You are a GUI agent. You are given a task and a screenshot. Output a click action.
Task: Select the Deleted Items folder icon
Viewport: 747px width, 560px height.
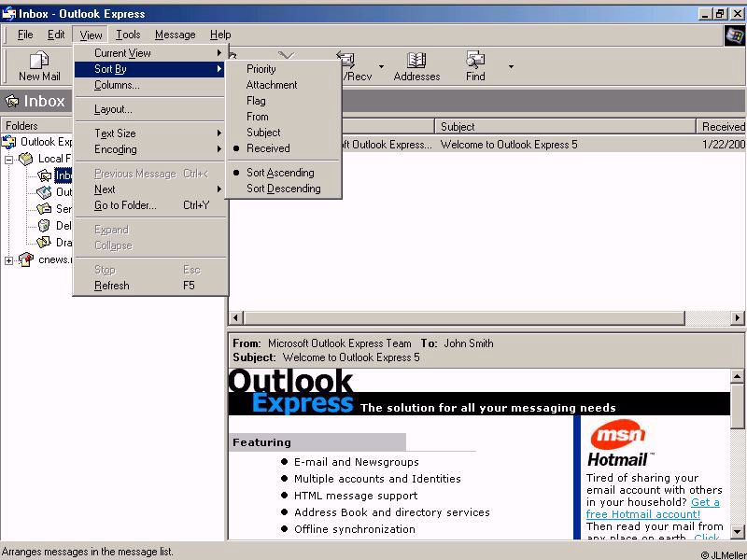(x=44, y=226)
